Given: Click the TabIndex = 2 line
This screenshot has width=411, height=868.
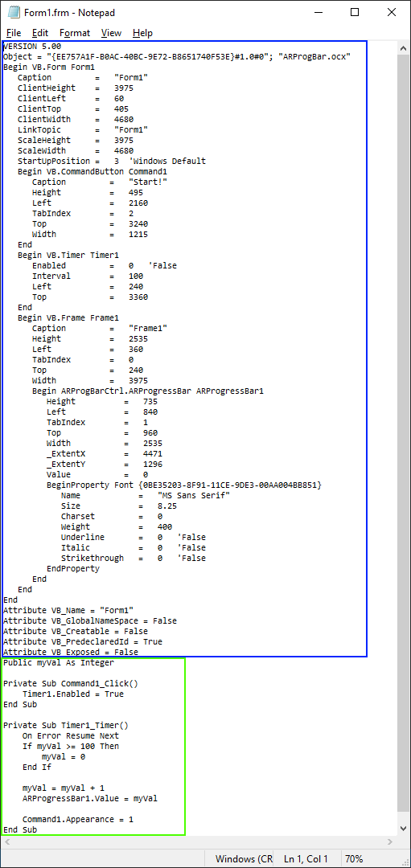Looking at the screenshot, I should click(x=83, y=214).
